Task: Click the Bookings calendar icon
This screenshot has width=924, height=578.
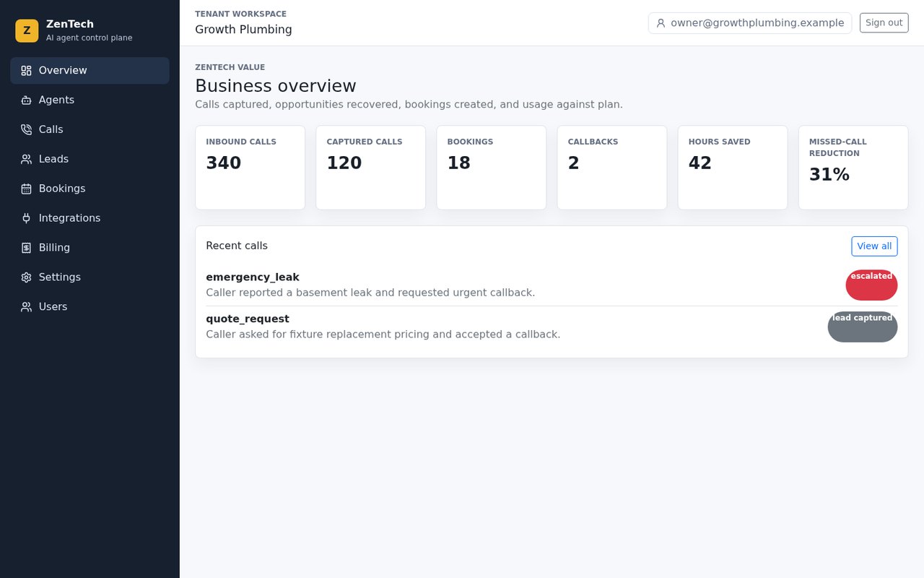Action: point(26,189)
